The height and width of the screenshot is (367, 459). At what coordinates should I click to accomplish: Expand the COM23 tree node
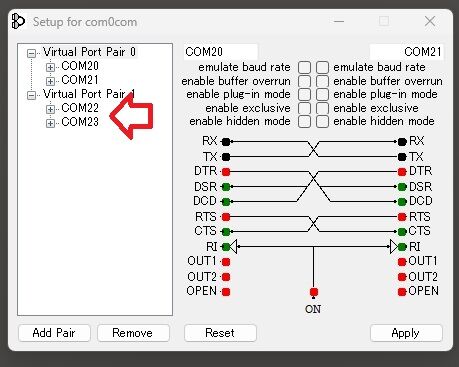pos(50,123)
